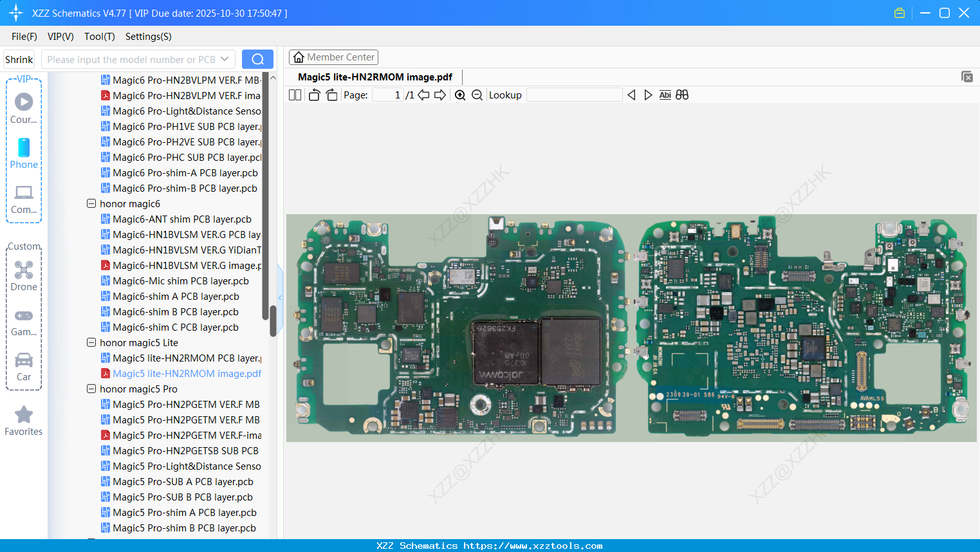The image size is (980, 552).
Task: Open the VIP(V) menu
Action: (60, 37)
